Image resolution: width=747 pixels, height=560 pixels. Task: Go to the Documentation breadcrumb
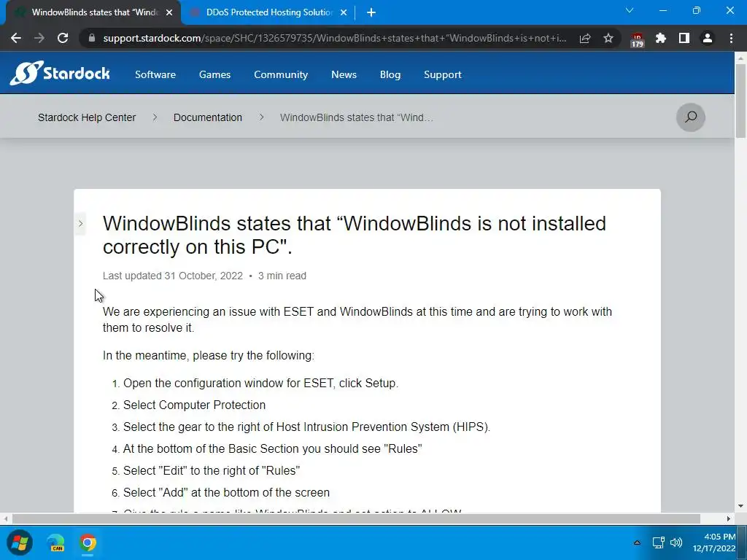click(208, 117)
